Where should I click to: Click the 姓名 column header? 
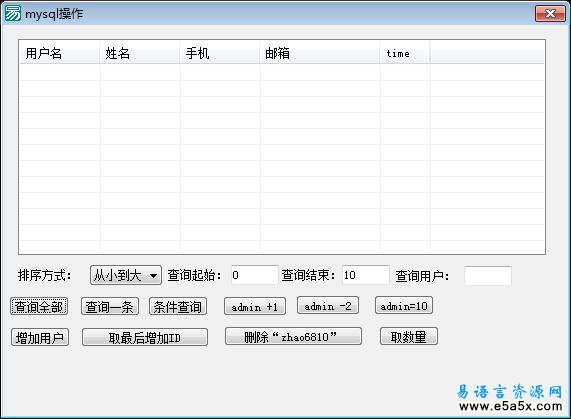139,53
